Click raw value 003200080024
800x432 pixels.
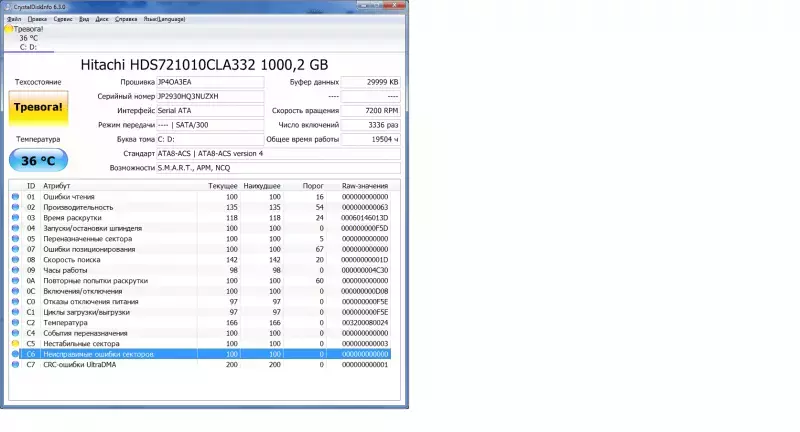[365, 323]
